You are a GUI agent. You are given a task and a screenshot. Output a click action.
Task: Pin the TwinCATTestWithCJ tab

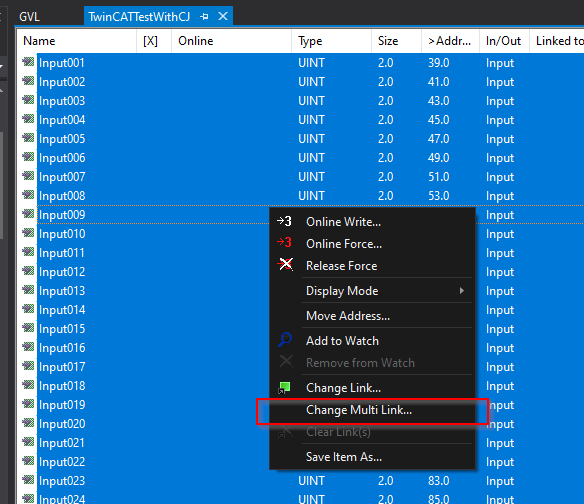coord(204,16)
